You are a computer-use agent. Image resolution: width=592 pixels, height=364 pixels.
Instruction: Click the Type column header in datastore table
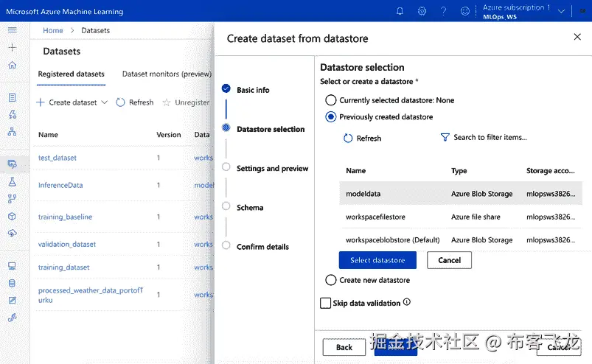(459, 170)
